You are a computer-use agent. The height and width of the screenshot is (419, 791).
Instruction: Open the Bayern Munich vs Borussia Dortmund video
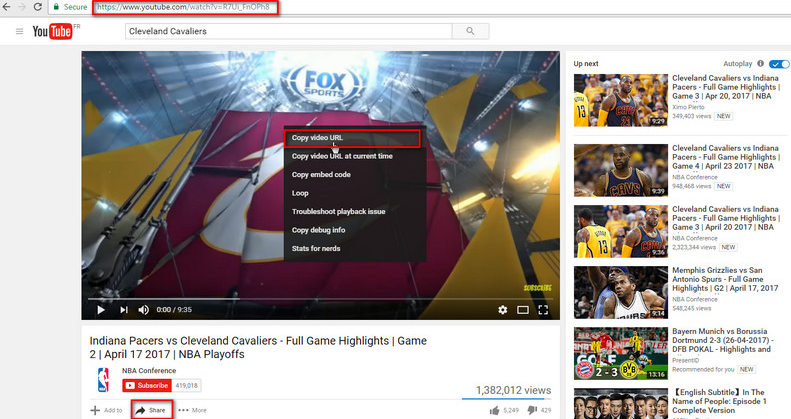coord(722,340)
